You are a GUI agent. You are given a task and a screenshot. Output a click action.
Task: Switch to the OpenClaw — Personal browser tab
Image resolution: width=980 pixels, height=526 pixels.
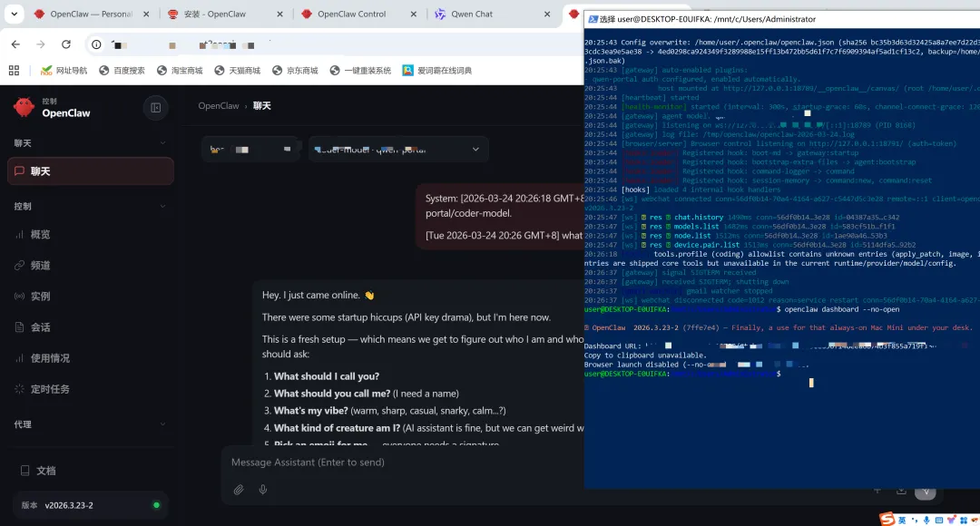click(92, 14)
